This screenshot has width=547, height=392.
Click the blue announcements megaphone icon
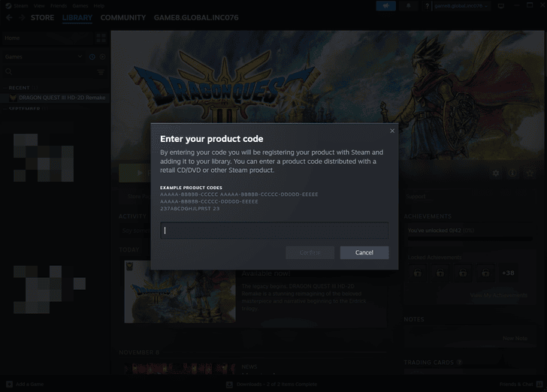pos(386,6)
